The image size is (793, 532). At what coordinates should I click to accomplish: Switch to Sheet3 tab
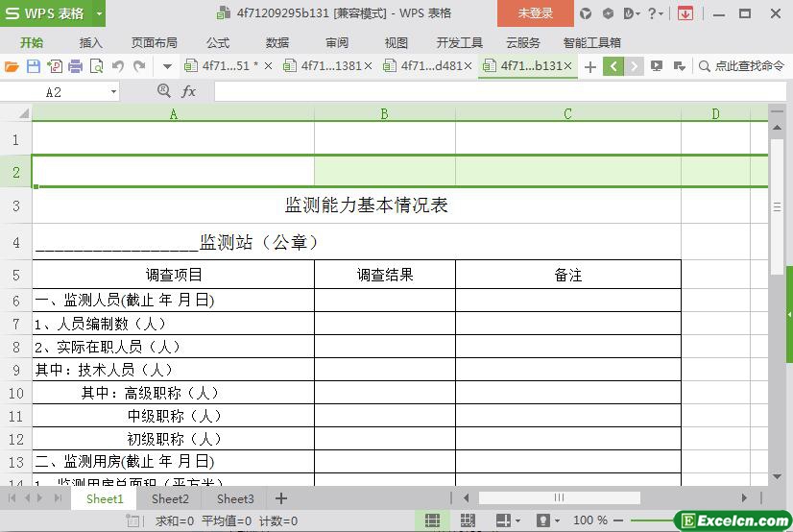click(235, 498)
